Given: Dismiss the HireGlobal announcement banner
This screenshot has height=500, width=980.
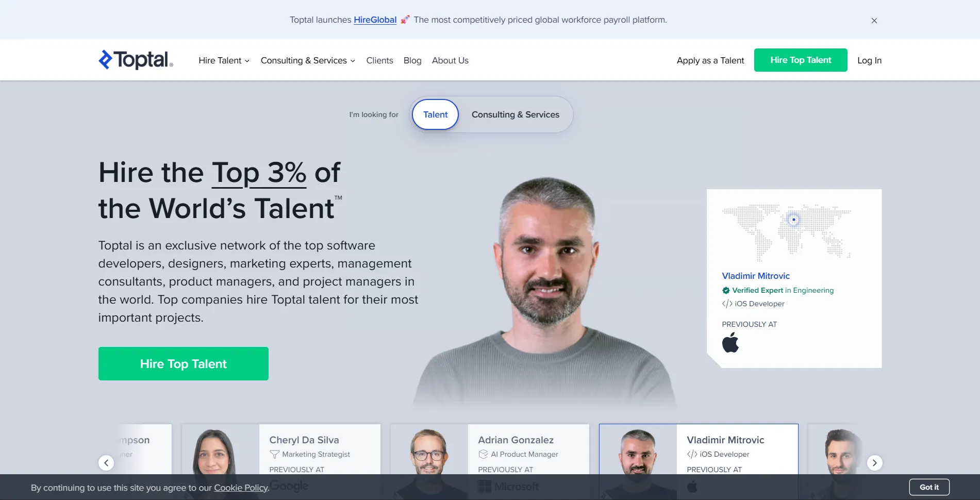Looking at the screenshot, I should (x=874, y=21).
